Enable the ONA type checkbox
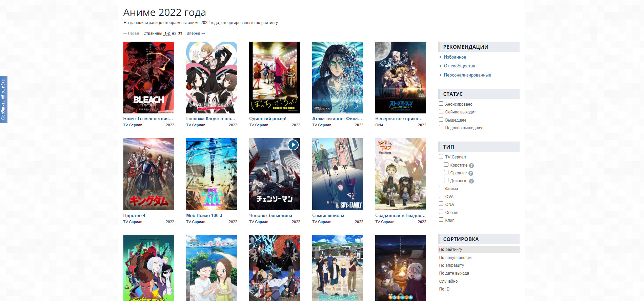 click(x=441, y=204)
